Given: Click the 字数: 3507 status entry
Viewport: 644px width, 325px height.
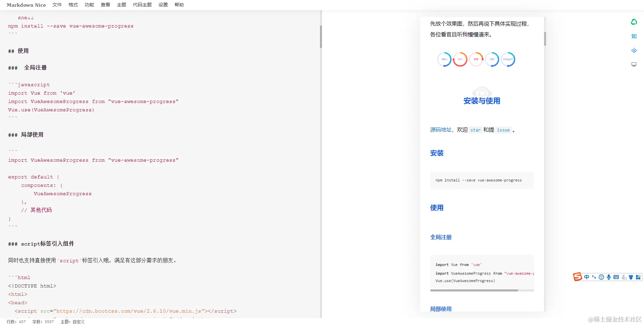Looking at the screenshot, I should (43, 322).
